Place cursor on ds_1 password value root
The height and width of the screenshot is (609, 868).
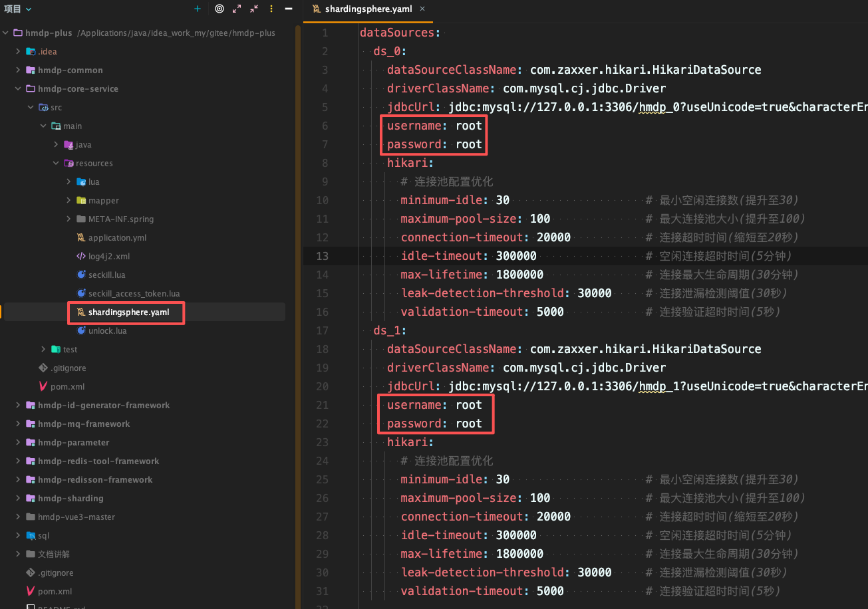468,424
